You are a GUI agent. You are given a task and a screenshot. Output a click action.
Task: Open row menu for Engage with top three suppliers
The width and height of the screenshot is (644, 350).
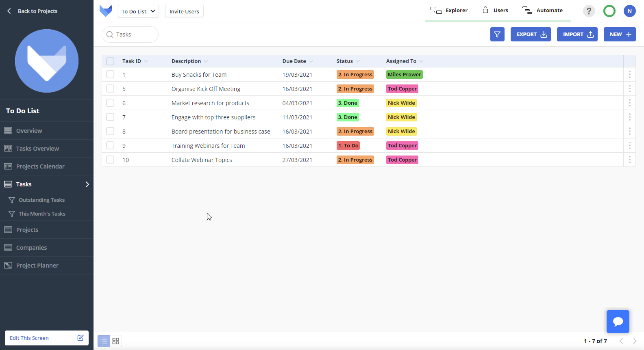point(629,117)
